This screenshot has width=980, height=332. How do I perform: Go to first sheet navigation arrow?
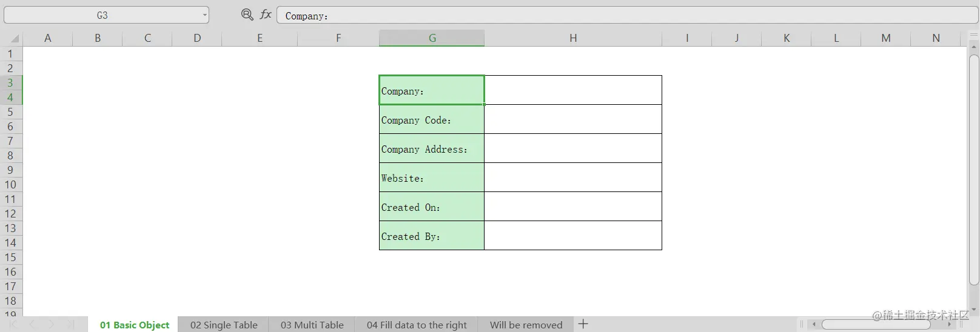click(x=14, y=325)
